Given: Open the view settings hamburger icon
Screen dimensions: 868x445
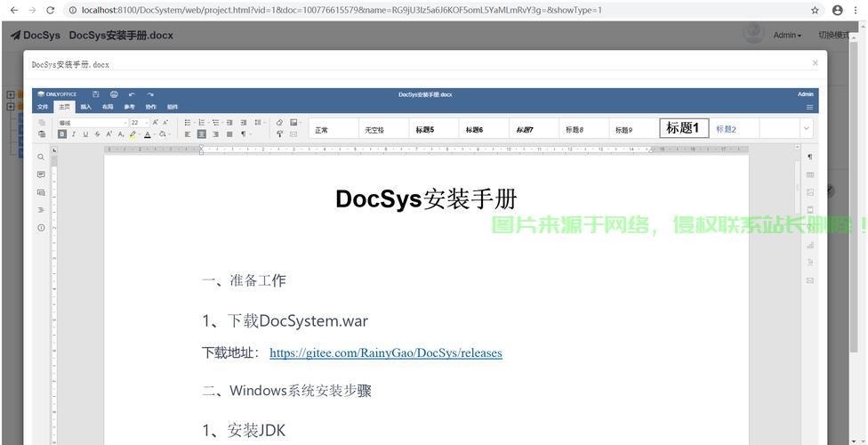Looking at the screenshot, I should click(x=810, y=107).
